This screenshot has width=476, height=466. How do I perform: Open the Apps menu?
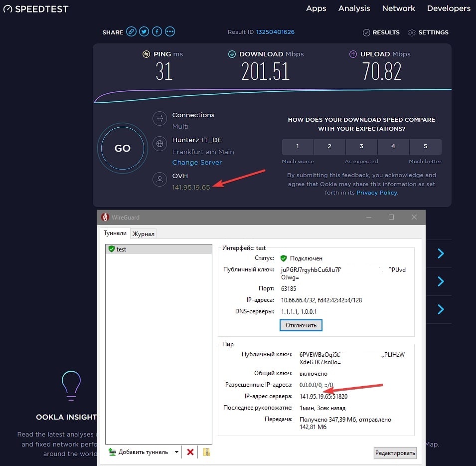[x=316, y=8]
